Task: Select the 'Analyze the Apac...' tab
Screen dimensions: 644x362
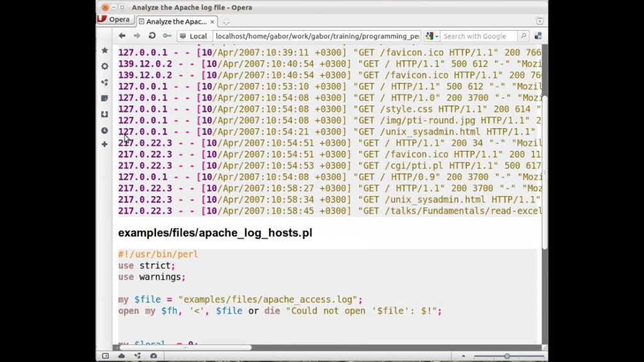Action: coord(176,21)
